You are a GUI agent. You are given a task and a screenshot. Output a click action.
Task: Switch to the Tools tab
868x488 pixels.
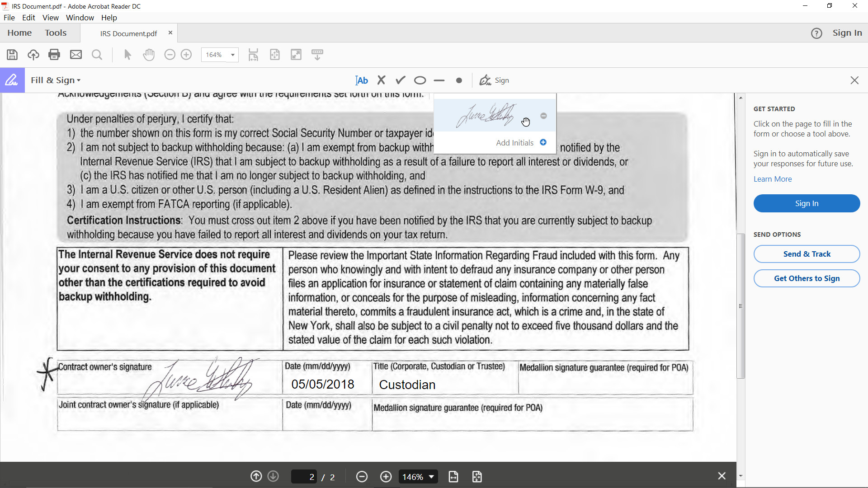56,33
